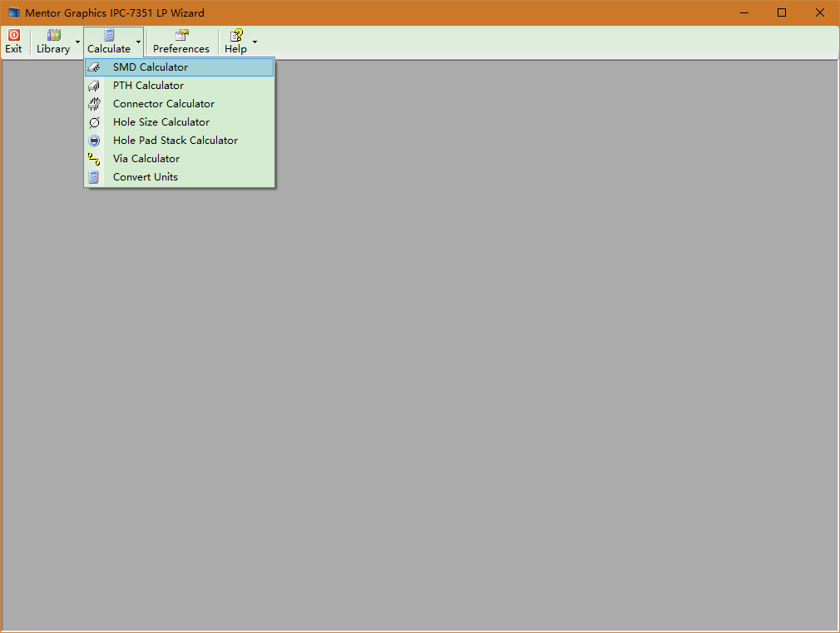Choose PTH Calculator from the menu
Viewport: 840px width, 633px height.
tap(180, 86)
